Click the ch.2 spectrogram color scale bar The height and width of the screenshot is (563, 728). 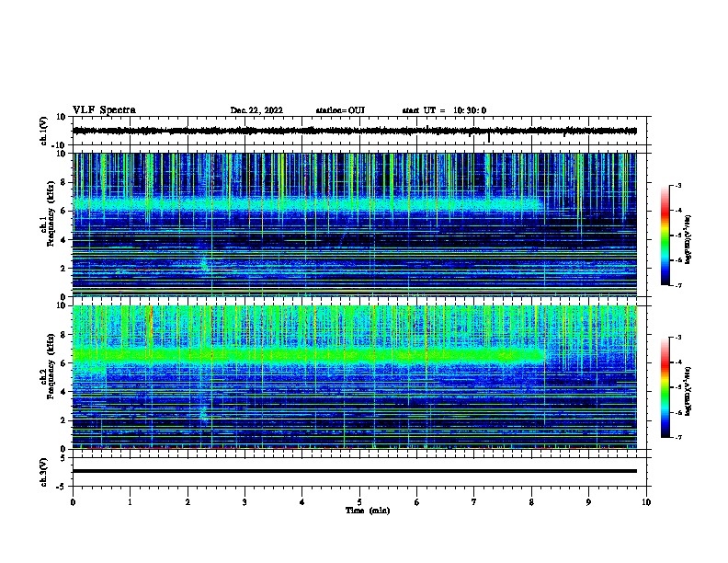point(665,387)
